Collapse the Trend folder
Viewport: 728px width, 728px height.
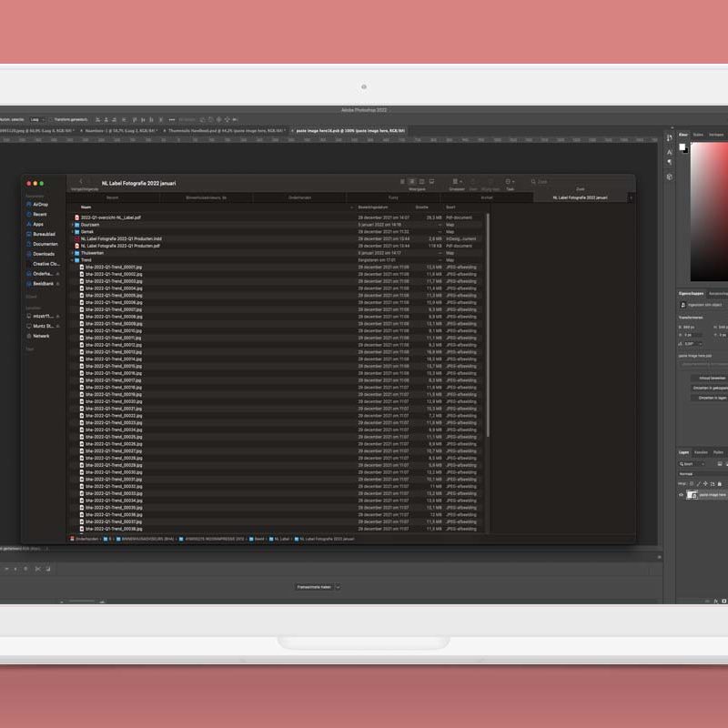(73, 259)
